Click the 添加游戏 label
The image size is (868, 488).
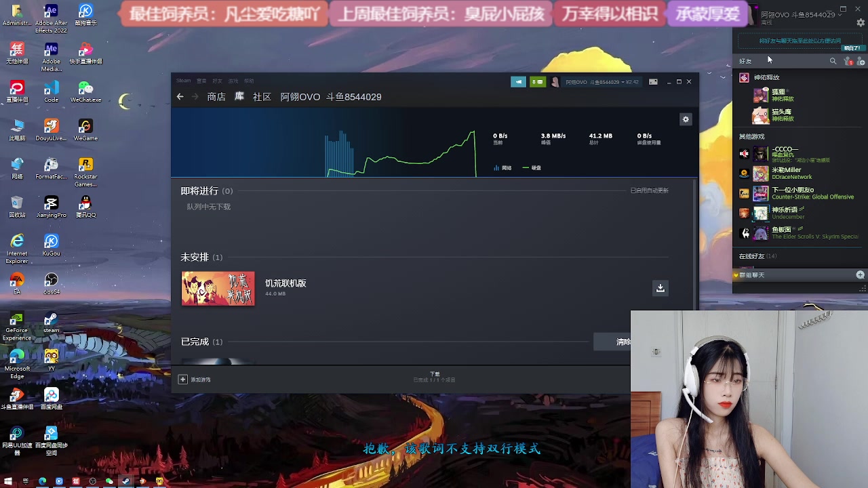[x=201, y=380]
